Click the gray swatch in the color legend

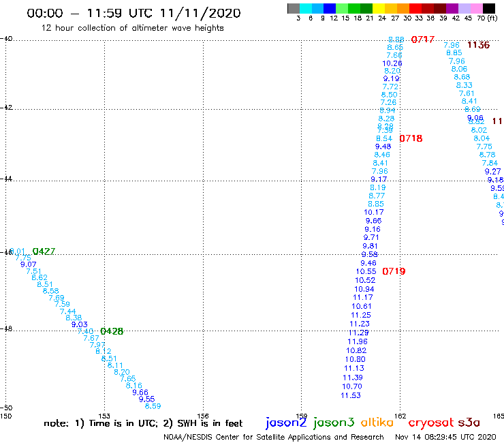(294, 8)
